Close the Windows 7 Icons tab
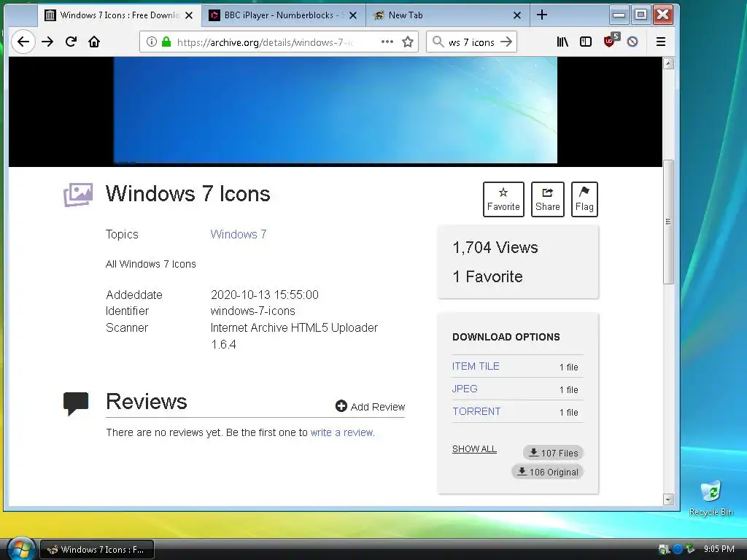This screenshot has width=747, height=560. pyautogui.click(x=189, y=15)
